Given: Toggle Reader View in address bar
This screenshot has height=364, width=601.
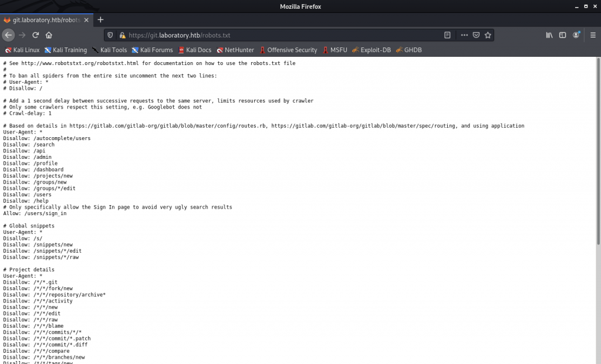Looking at the screenshot, I should [447, 35].
